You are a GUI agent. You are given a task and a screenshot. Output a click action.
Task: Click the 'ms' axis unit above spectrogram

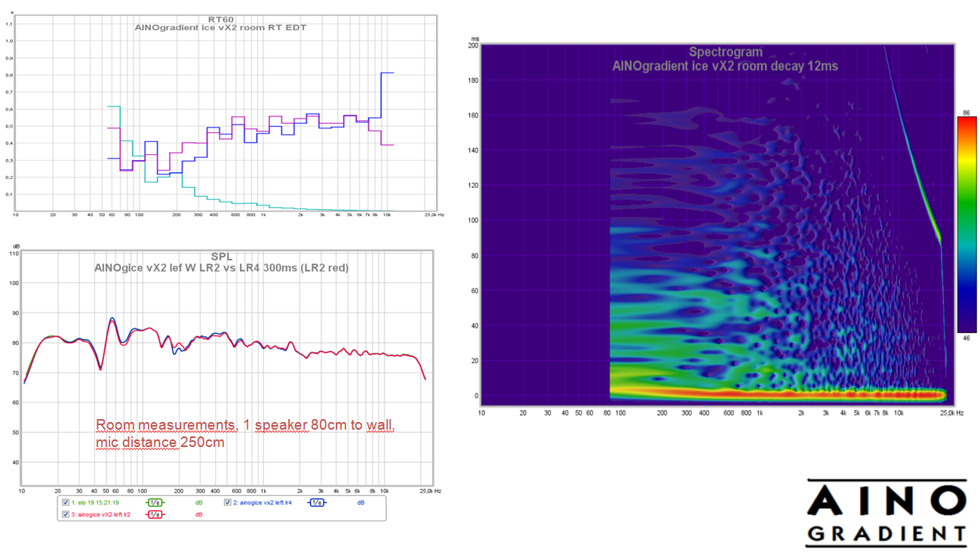tap(474, 38)
